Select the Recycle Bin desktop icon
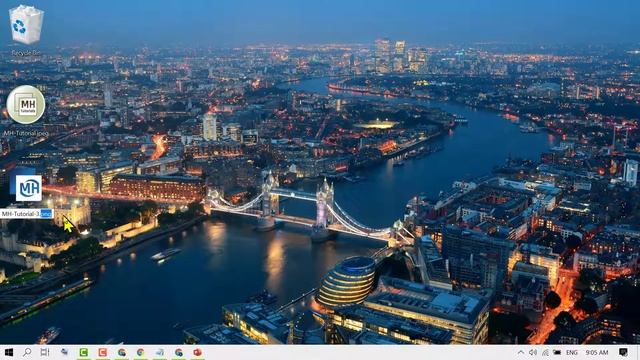The width and height of the screenshot is (640, 360). click(x=26, y=24)
